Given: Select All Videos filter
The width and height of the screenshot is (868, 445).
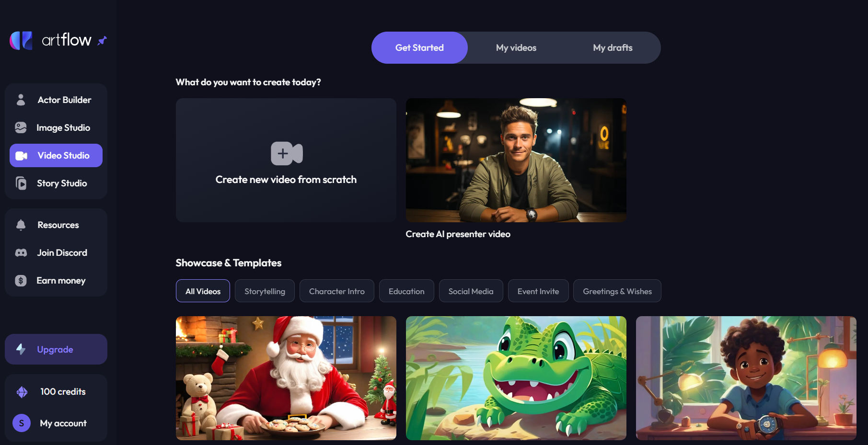Looking at the screenshot, I should [203, 291].
